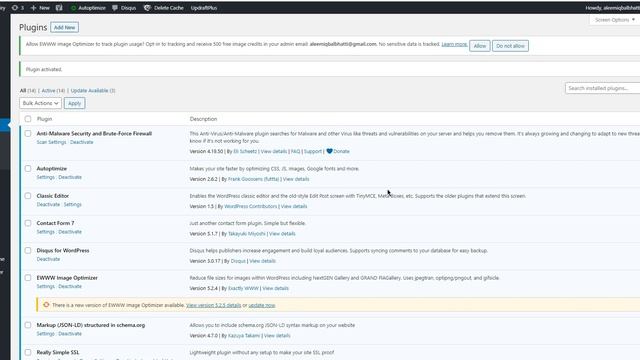The width and height of the screenshot is (640, 360).
Task: Toggle the select-all plugins checkbox
Action: 28,119
